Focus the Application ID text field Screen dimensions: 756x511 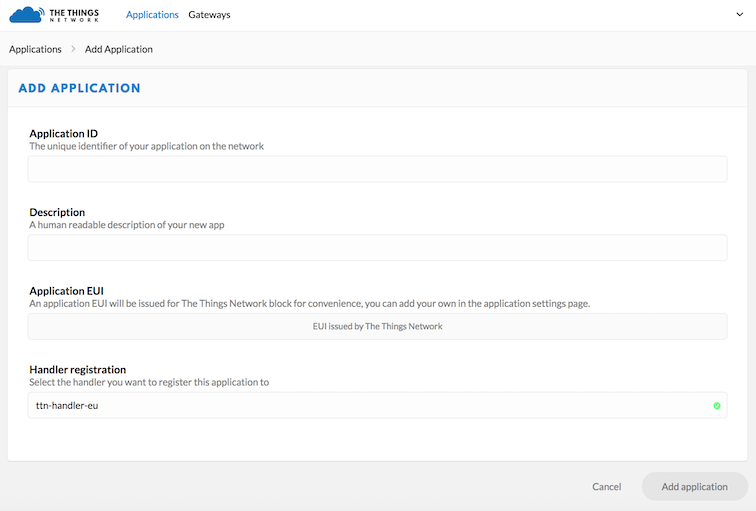[x=377, y=169]
